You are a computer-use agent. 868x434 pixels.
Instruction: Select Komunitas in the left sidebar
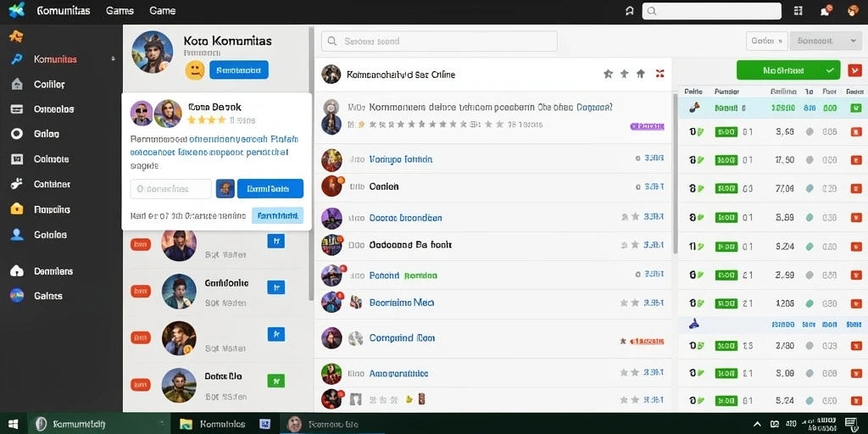[55, 59]
